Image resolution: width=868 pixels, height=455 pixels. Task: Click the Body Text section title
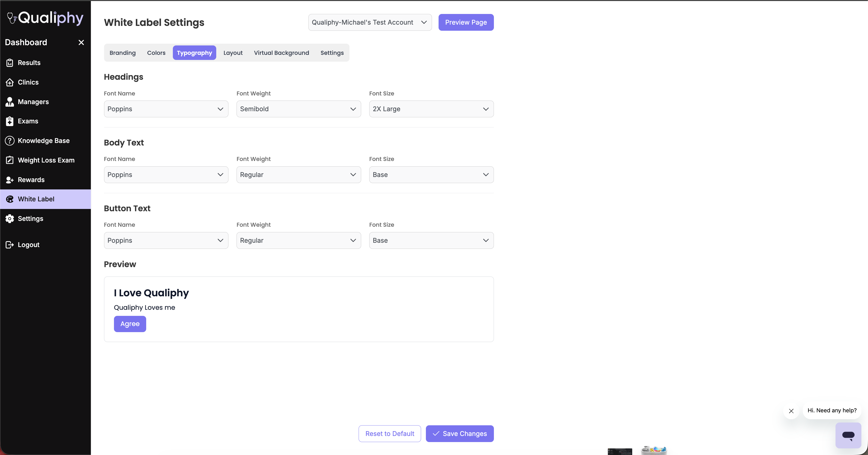coord(124,143)
